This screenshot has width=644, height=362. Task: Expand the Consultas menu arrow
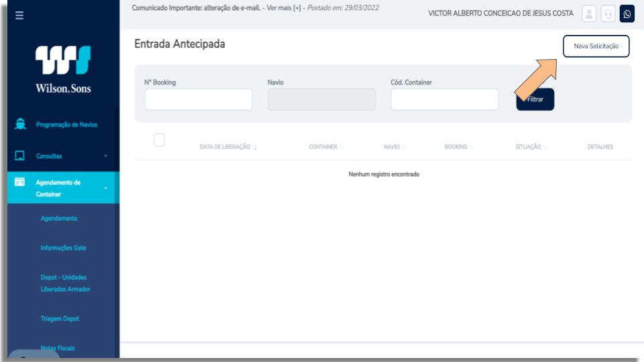(105, 156)
